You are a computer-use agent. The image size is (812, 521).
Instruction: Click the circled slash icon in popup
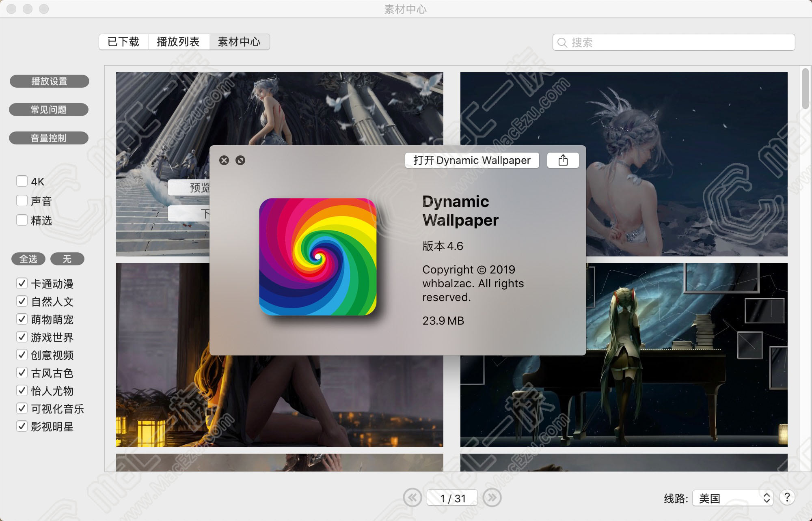(x=240, y=160)
